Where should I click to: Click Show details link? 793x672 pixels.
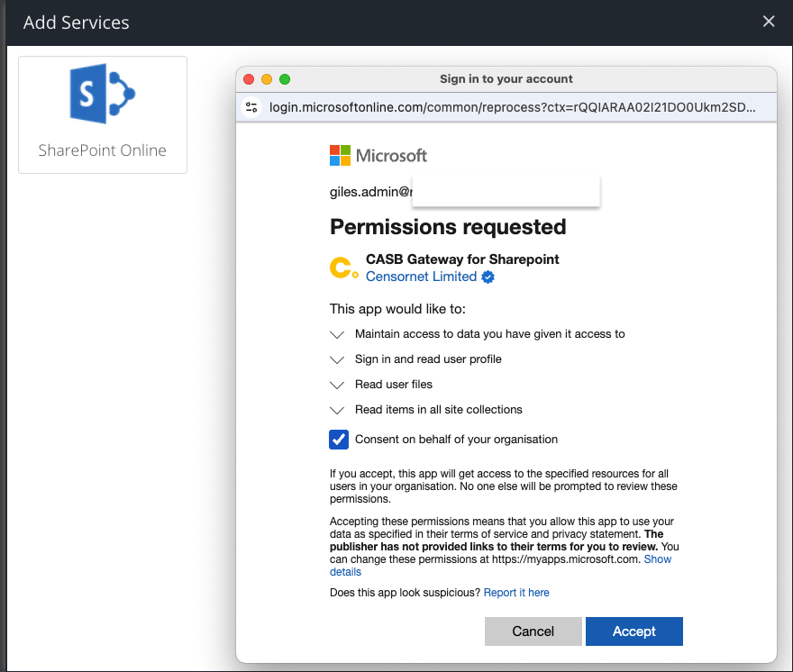click(658, 559)
